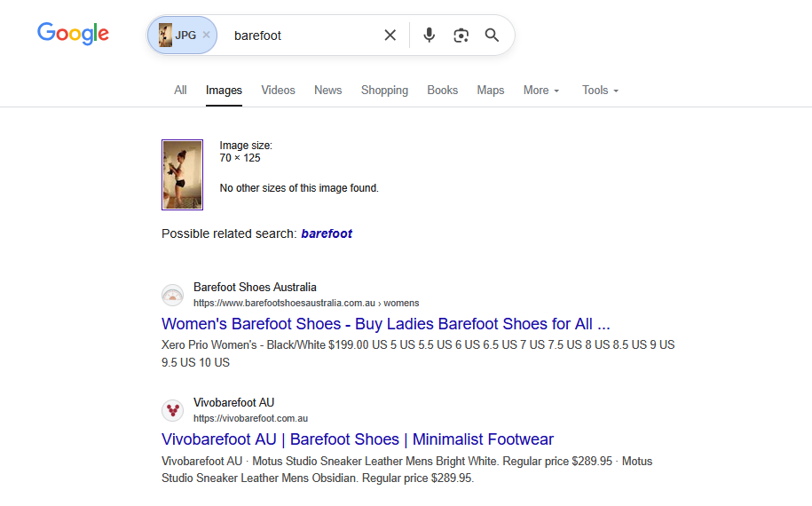Screen dimensions: 812x506
Task: Start voice search with microphone icon
Action: 429,36
